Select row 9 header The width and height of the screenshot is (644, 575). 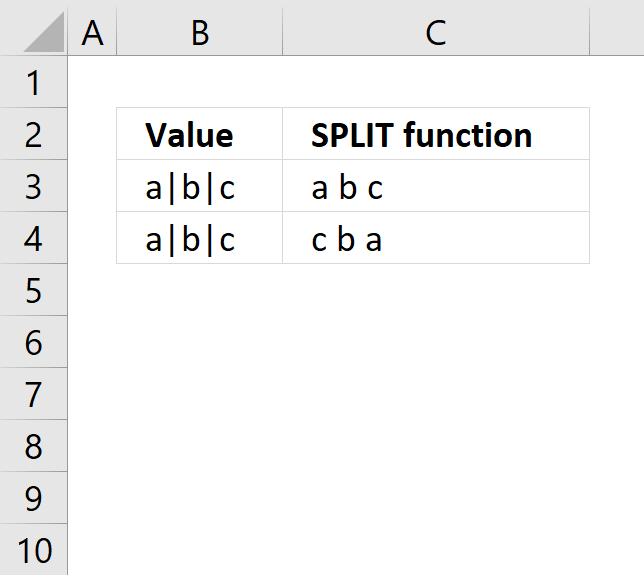tap(34, 498)
